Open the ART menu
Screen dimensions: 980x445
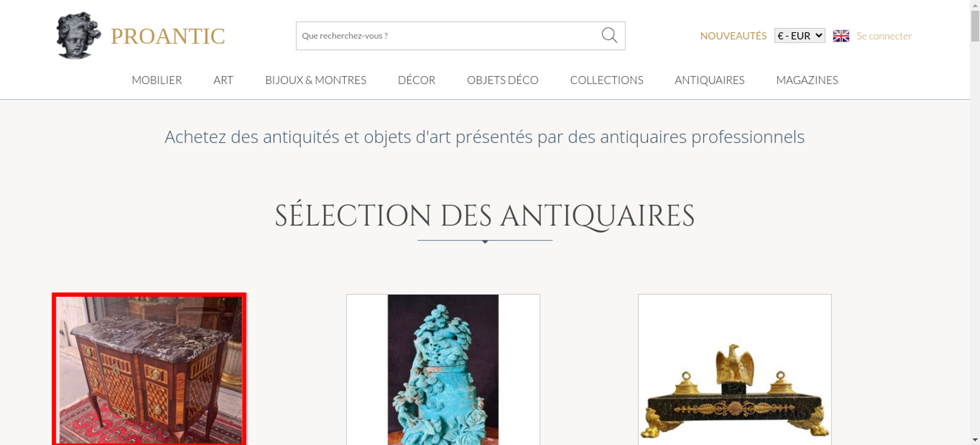pyautogui.click(x=223, y=80)
